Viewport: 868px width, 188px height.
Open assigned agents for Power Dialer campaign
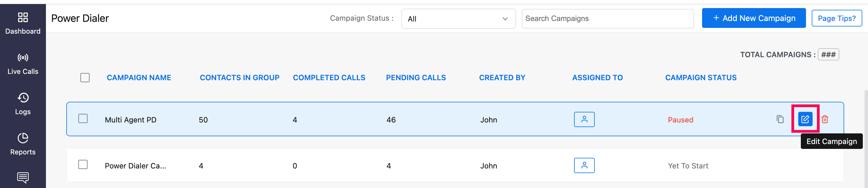click(584, 165)
